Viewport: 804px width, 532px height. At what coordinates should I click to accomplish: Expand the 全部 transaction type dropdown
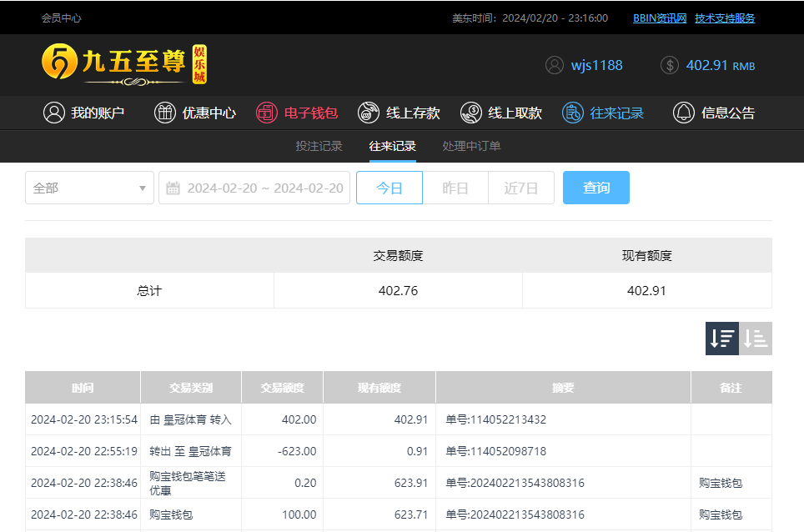89,188
